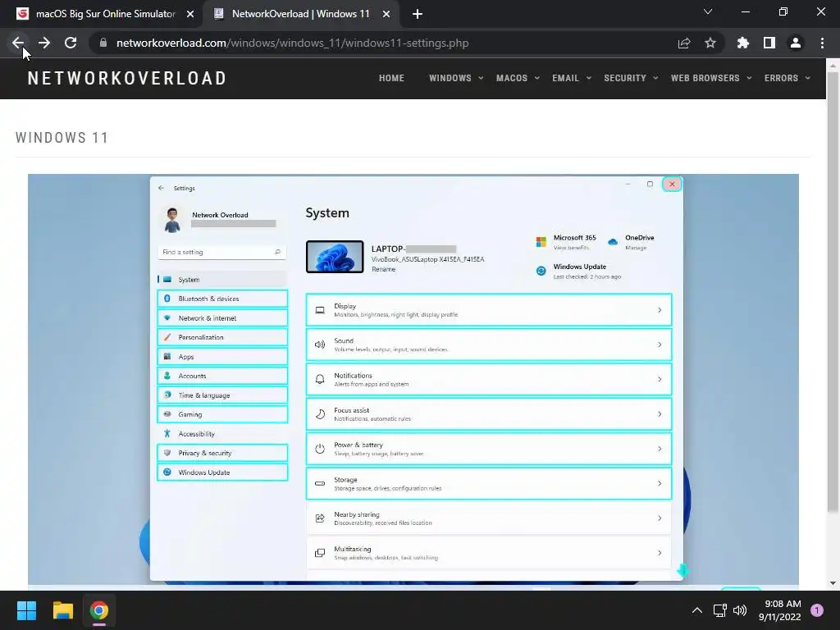Click the address bar URL
840x630 pixels.
coord(293,43)
